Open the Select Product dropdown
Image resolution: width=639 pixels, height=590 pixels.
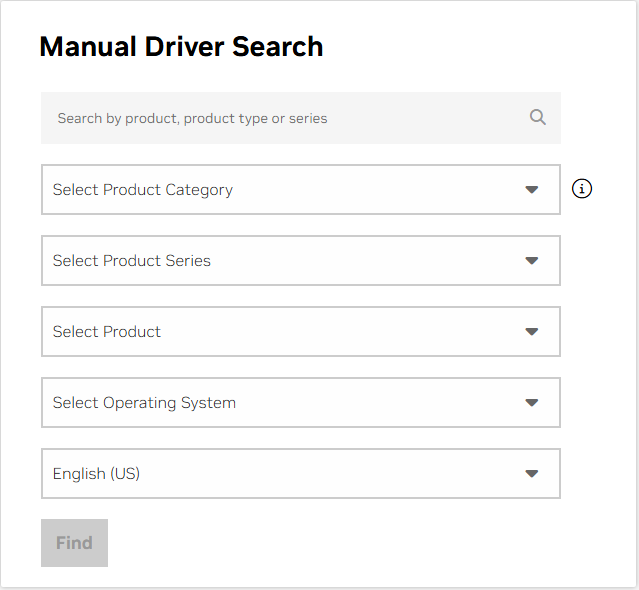pyautogui.click(x=301, y=331)
